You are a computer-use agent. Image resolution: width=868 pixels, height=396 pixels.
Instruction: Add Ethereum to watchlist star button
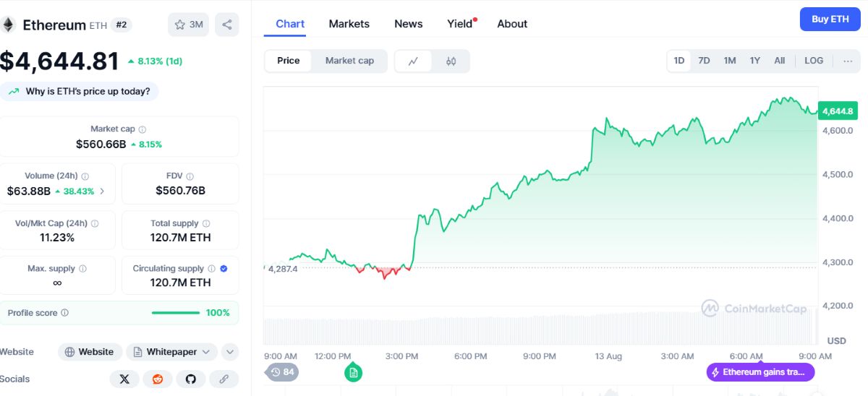(188, 25)
